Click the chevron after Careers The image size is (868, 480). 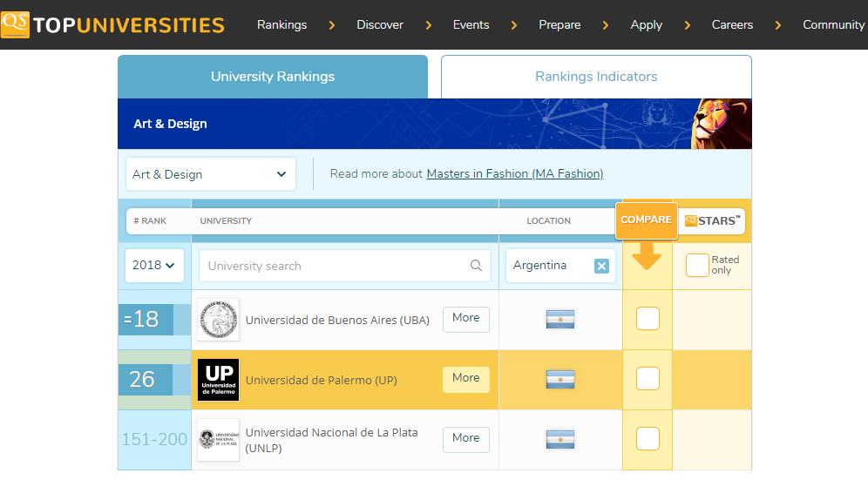[x=777, y=25]
